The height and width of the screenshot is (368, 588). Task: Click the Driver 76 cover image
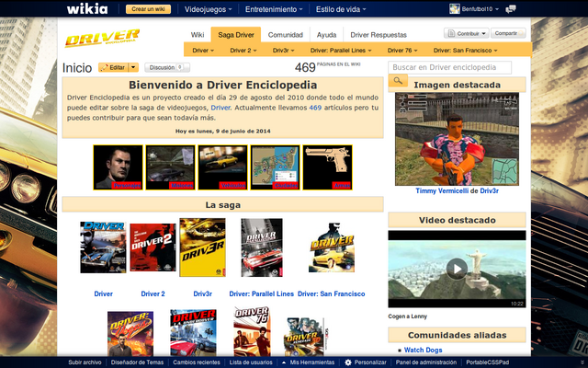click(x=252, y=331)
